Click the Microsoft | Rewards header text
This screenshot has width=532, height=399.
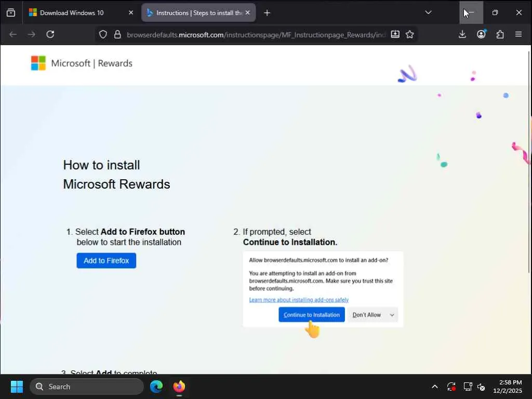(x=91, y=63)
